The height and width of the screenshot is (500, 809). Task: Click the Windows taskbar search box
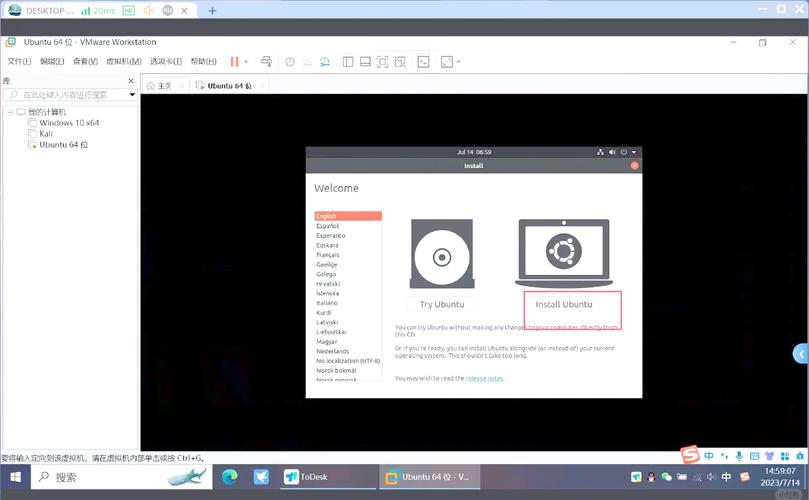(122, 477)
